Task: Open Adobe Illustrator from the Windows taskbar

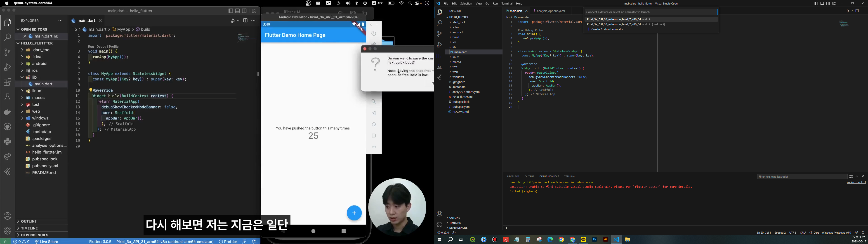Action: (x=606, y=240)
